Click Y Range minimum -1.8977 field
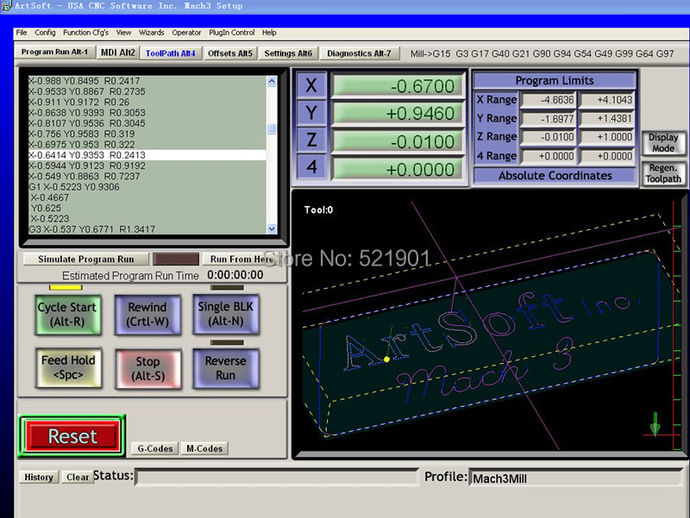Viewport: 690px width, 518px height. tap(548, 119)
